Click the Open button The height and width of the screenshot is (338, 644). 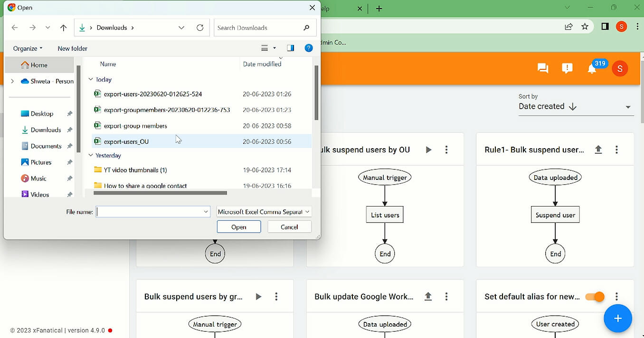click(238, 226)
